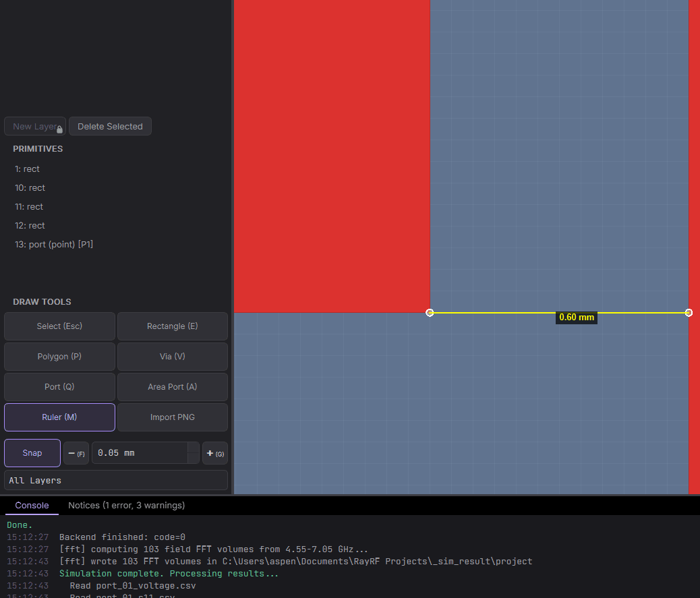Viewport: 700px width, 598px height.
Task: Select primitive '11: rect'
Action: 29,206
